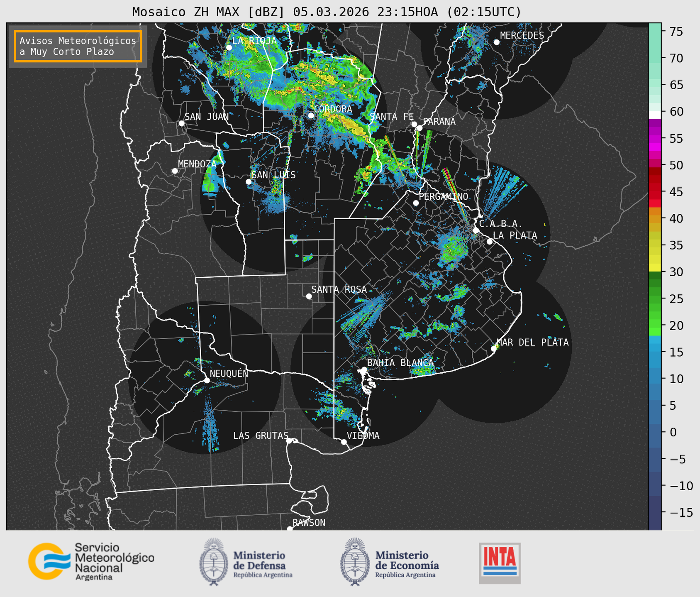Select the C.A.B.A. city marker

[x=476, y=230]
